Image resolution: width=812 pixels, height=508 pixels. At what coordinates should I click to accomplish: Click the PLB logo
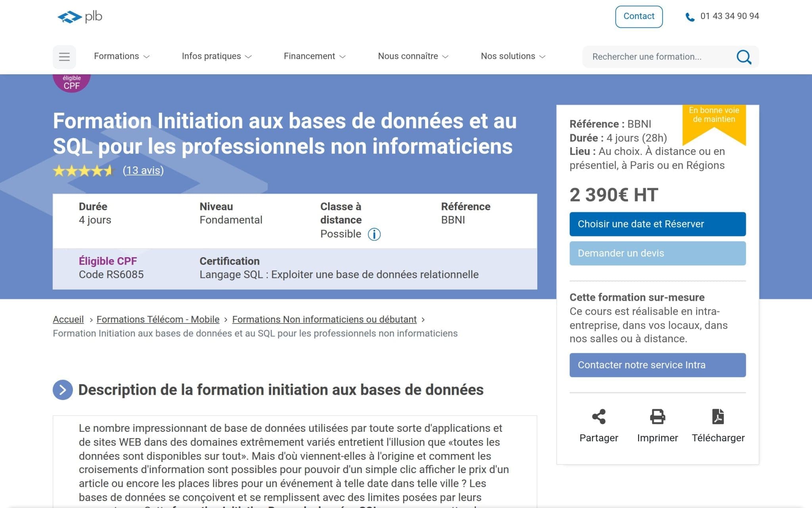(x=80, y=17)
